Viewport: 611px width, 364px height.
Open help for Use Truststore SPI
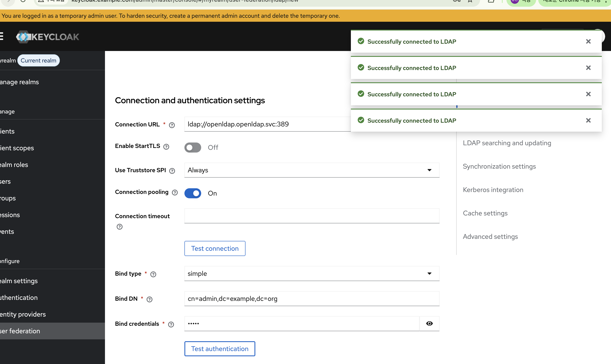point(172,171)
